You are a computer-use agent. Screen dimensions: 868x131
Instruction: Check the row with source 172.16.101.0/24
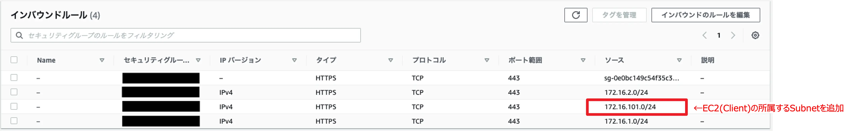[x=14, y=106]
